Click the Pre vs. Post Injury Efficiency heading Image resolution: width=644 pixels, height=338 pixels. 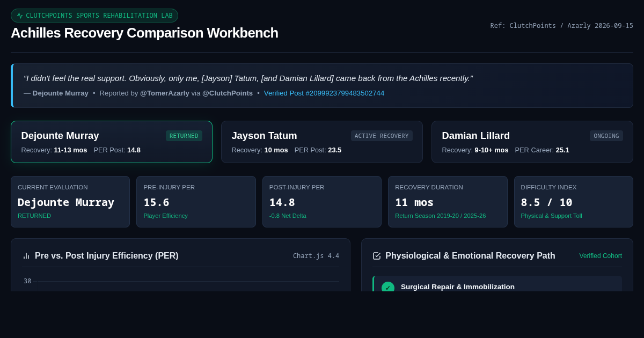tap(107, 256)
